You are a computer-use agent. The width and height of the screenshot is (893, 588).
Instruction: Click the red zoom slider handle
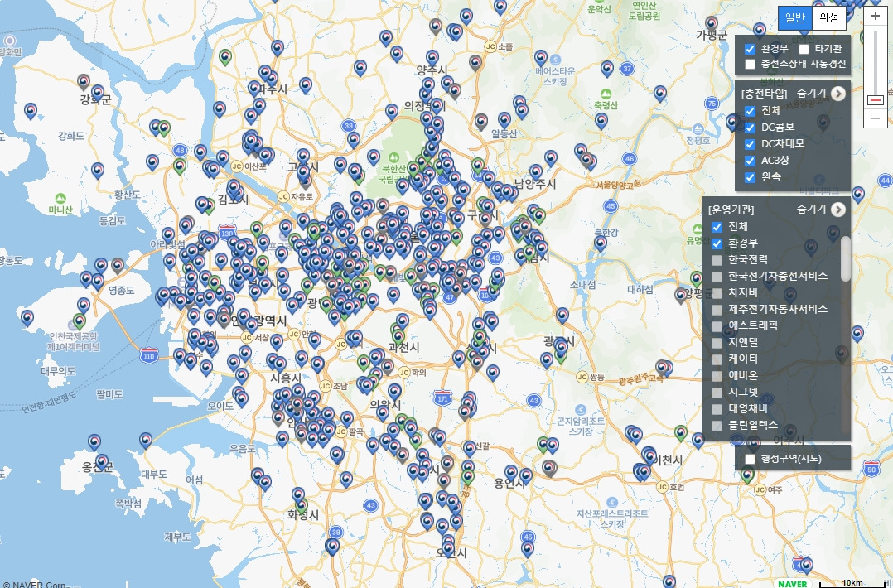coord(876,100)
